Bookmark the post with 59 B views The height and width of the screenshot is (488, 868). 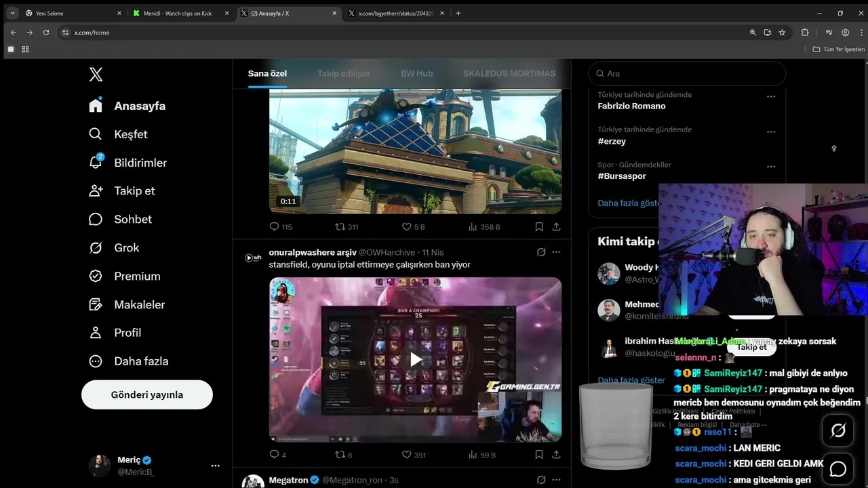tap(539, 455)
